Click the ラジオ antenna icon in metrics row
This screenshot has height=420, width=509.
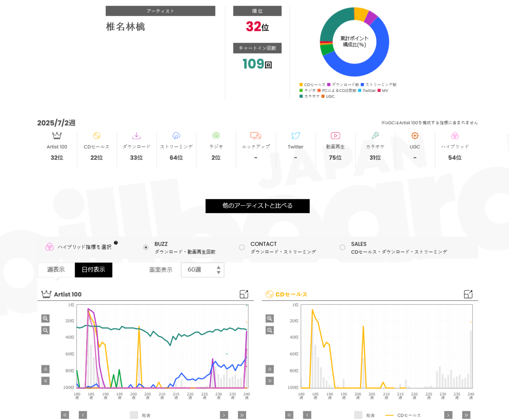click(x=216, y=136)
